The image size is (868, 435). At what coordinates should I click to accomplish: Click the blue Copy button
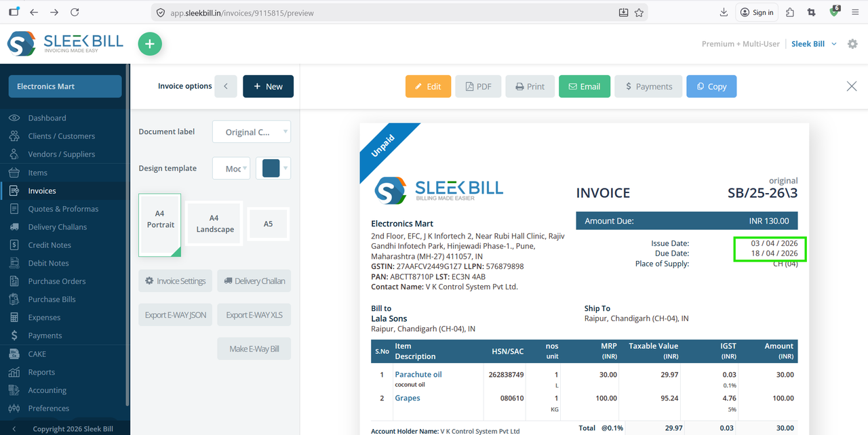click(x=711, y=86)
